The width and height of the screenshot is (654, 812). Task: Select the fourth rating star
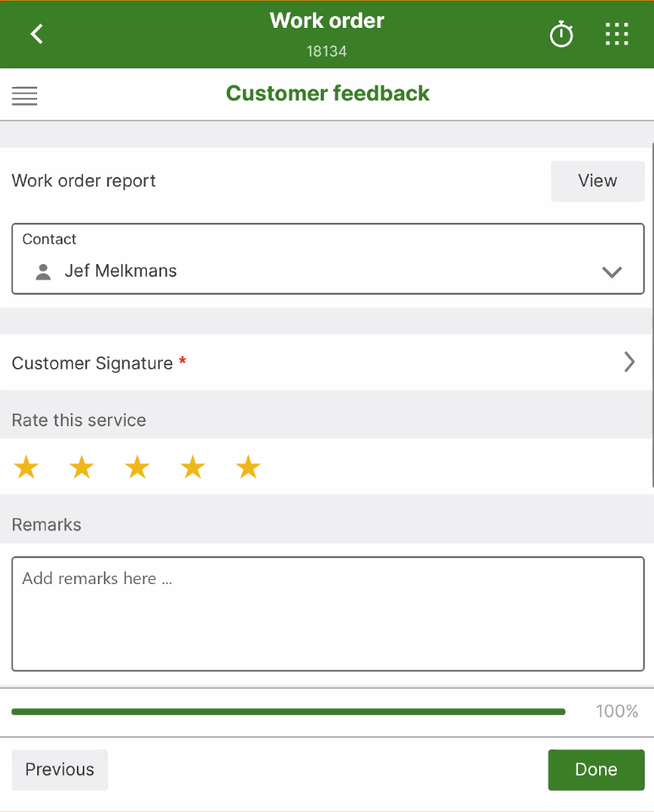192,467
